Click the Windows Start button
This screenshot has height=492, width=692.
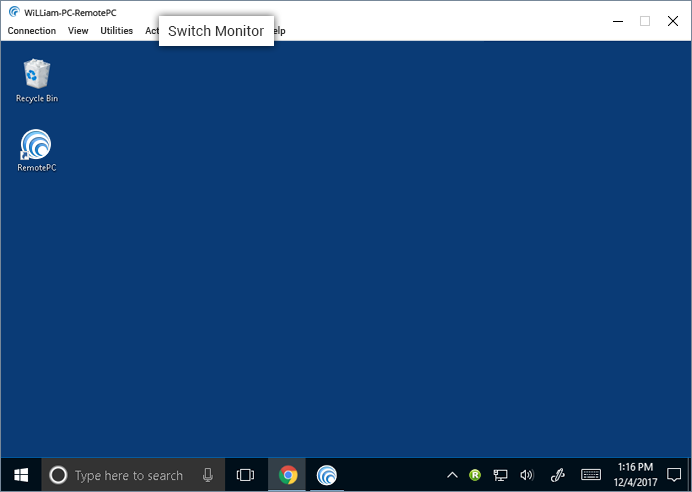[20, 475]
